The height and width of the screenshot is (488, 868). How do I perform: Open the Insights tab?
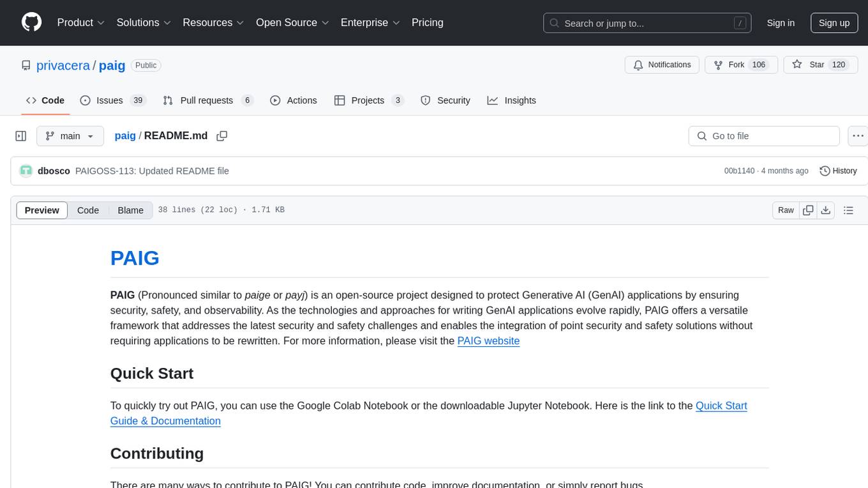(x=512, y=100)
